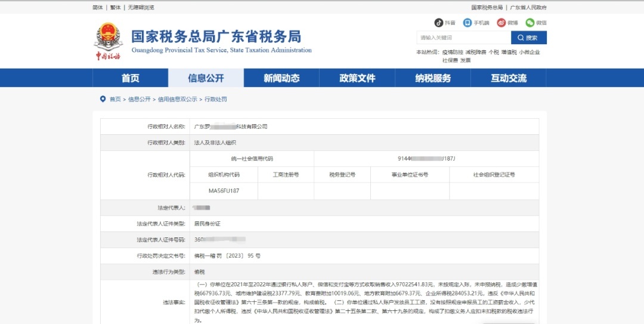Click hot word 社保费
This screenshot has width=644, height=324.
tap(450, 60)
